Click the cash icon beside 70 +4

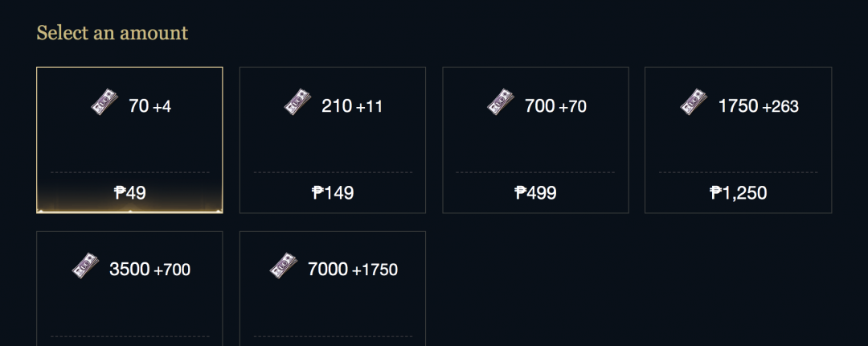[104, 102]
